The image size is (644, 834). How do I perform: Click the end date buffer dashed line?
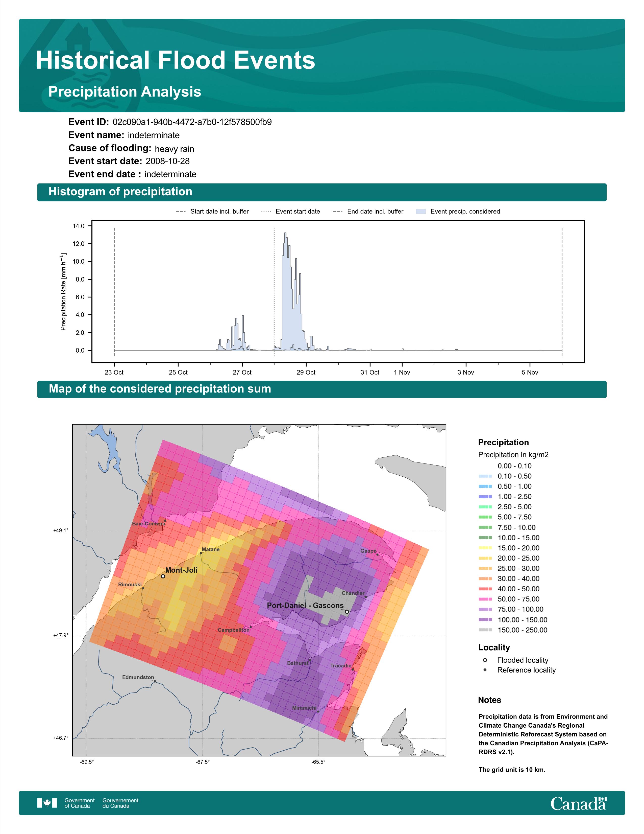coord(562,292)
